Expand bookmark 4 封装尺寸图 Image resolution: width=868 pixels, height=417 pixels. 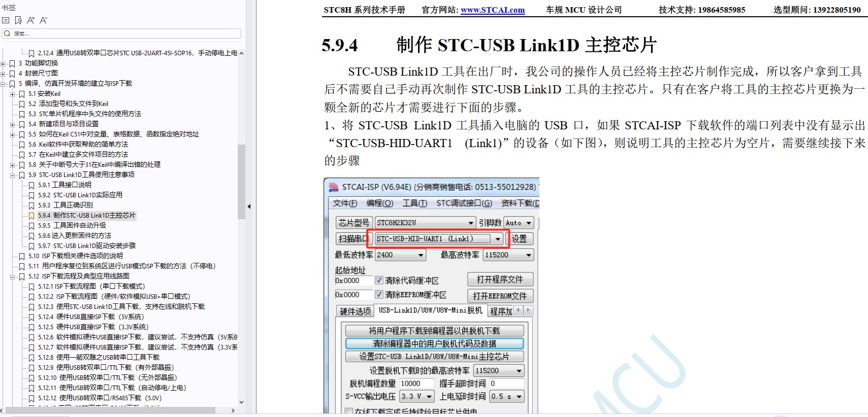[x=3, y=74]
